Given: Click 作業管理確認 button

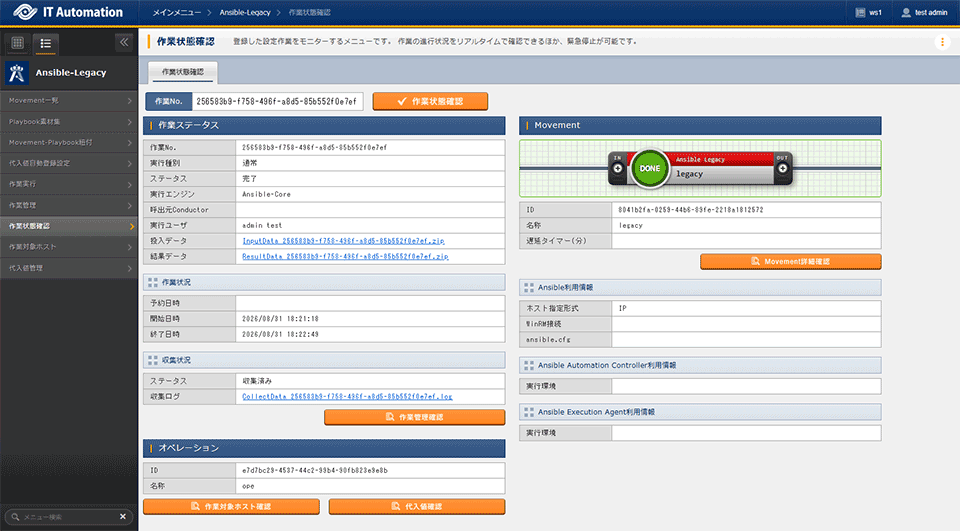Looking at the screenshot, I should [414, 417].
